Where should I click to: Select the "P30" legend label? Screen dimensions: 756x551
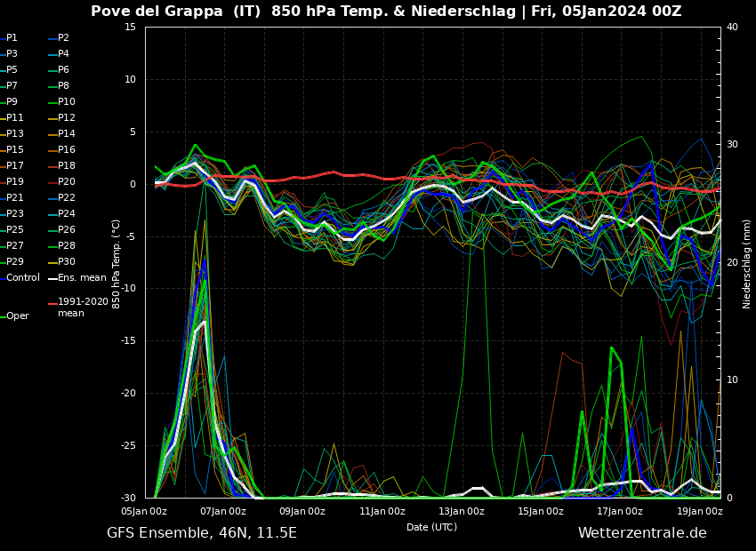click(x=61, y=261)
